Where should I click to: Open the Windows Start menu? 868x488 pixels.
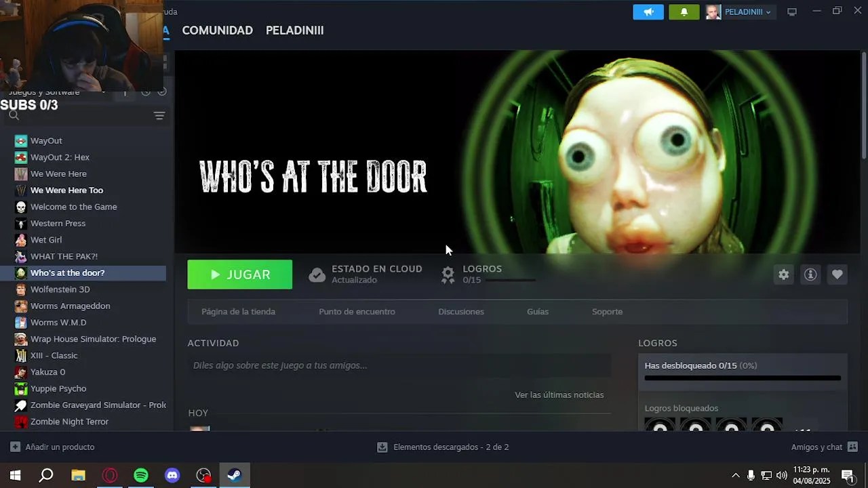15,476
